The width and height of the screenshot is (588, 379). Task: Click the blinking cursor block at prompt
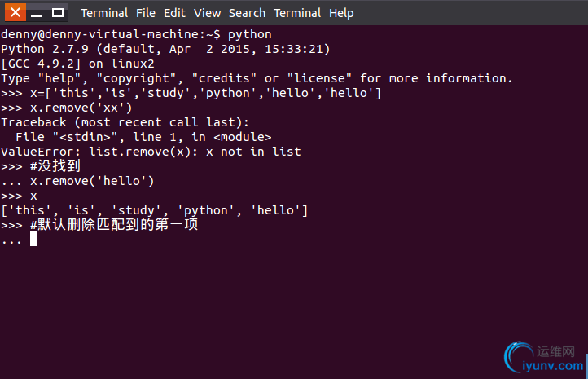pos(33,239)
